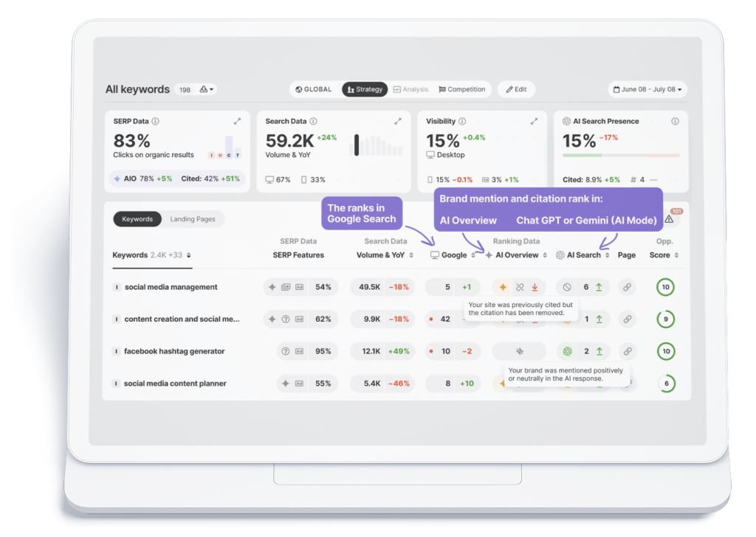Expand the Search Data card with arrows icon
Screen dimensions: 756x537
(397, 122)
